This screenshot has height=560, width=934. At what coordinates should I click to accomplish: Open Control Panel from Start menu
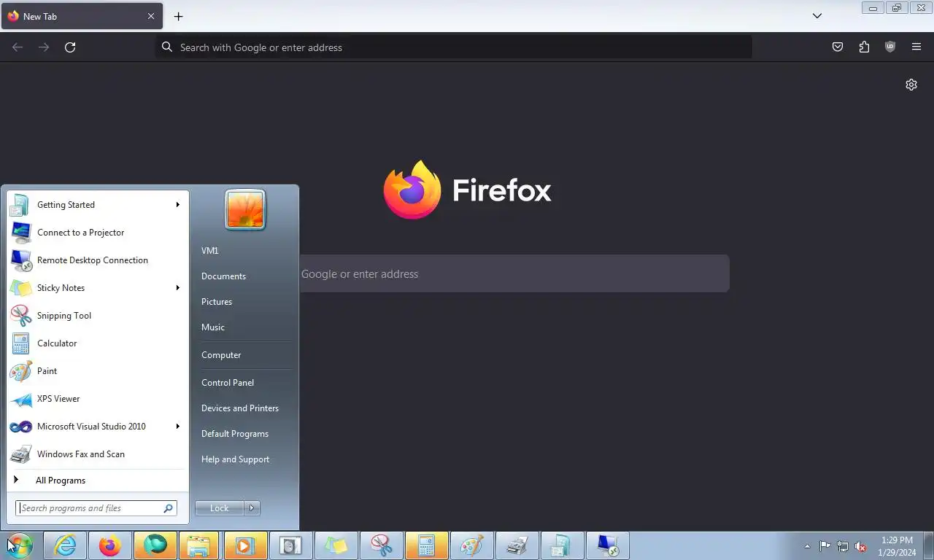click(228, 383)
